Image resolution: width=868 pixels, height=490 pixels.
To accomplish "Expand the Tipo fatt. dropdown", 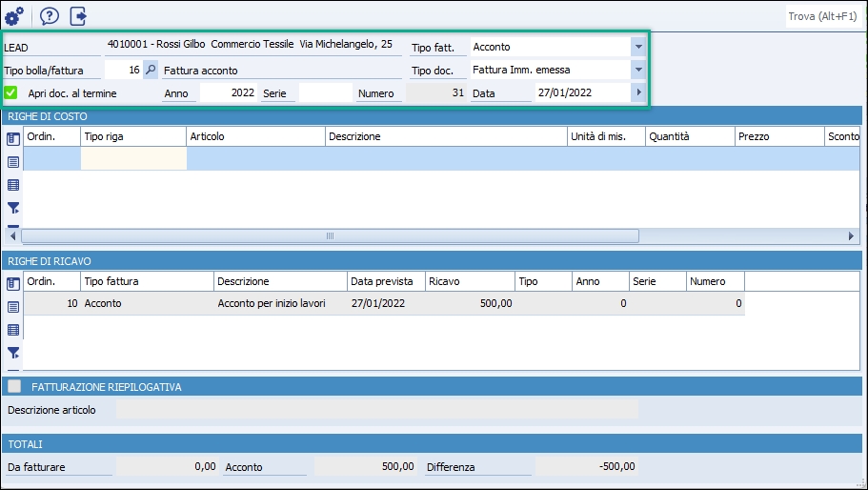I will [638, 47].
